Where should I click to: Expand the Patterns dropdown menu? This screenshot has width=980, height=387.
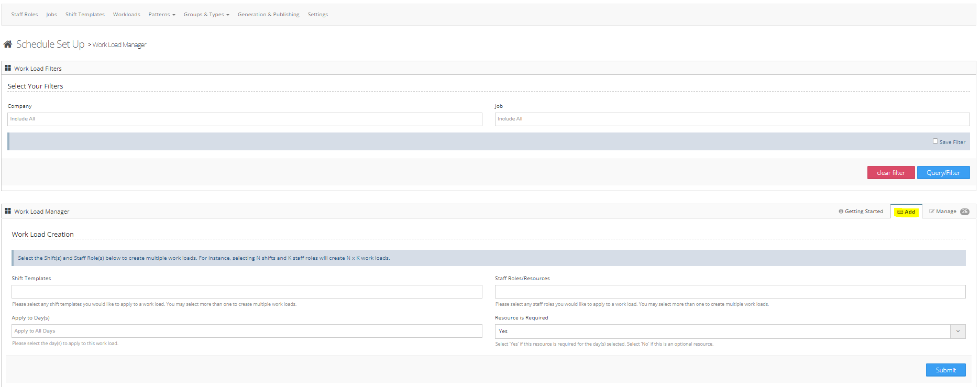161,15
